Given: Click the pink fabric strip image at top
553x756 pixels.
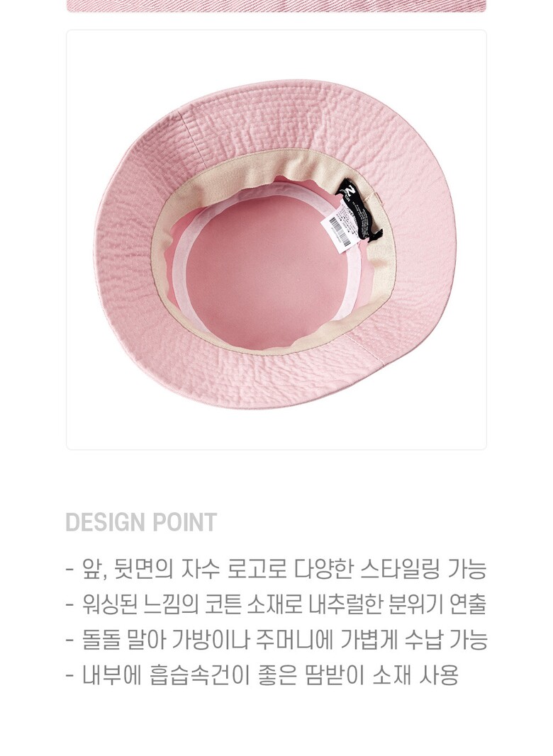Looking at the screenshot, I should pyautogui.click(x=276, y=6).
